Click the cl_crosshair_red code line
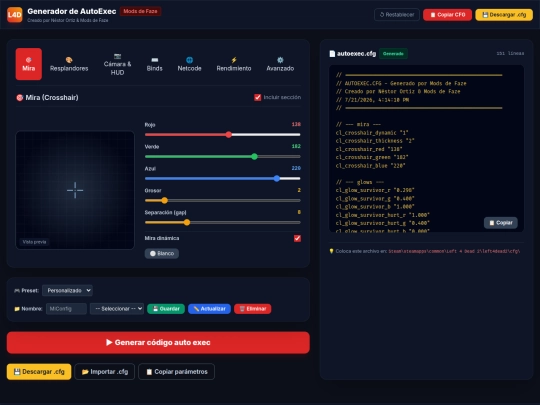540x405 pixels. tap(369, 149)
